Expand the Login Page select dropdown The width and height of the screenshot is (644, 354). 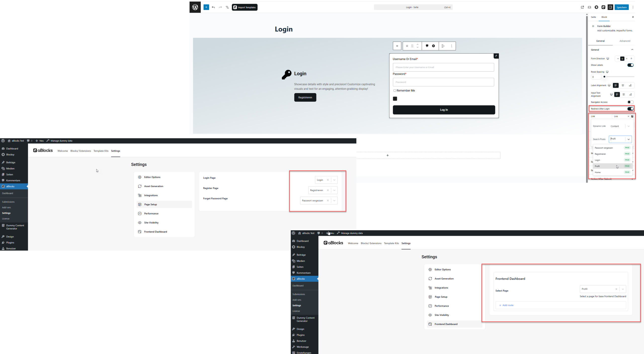pyautogui.click(x=334, y=180)
